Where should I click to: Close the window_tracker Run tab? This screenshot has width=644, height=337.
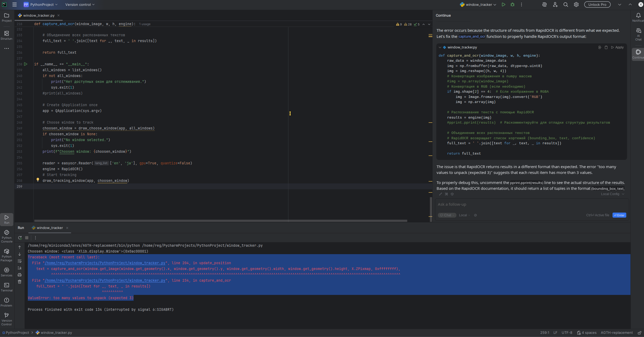67,228
